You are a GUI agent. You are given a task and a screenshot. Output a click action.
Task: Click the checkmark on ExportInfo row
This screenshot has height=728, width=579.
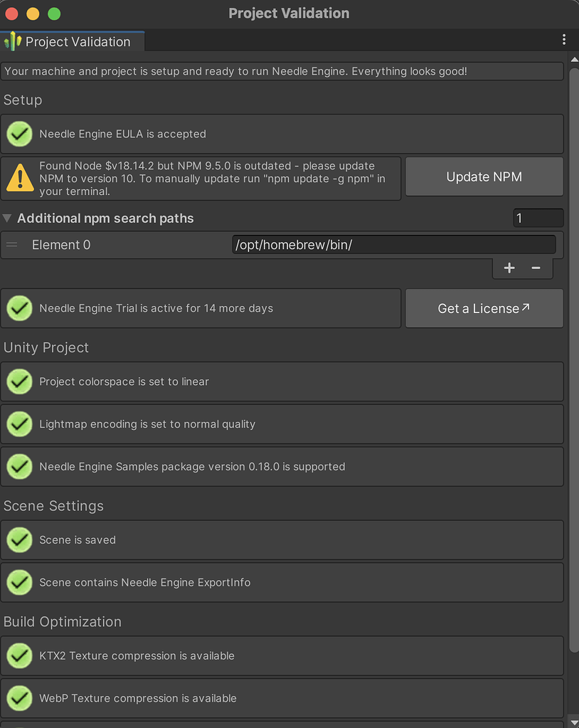tap(19, 582)
